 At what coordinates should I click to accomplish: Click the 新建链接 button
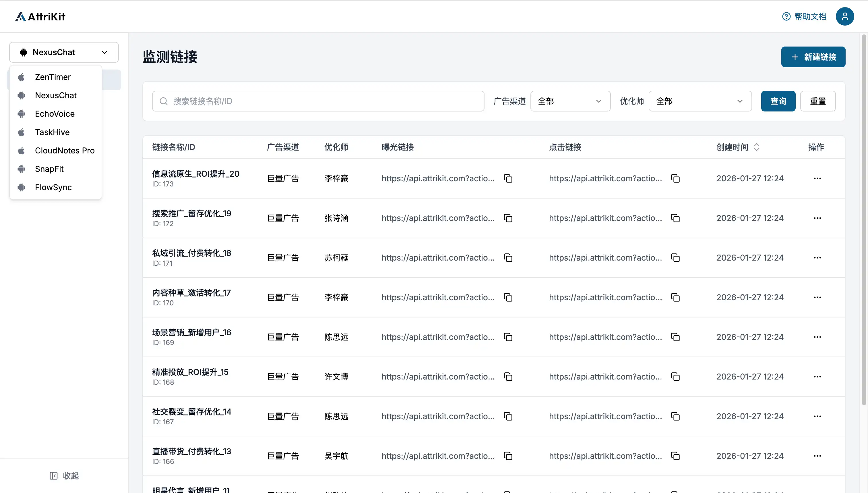tap(813, 57)
